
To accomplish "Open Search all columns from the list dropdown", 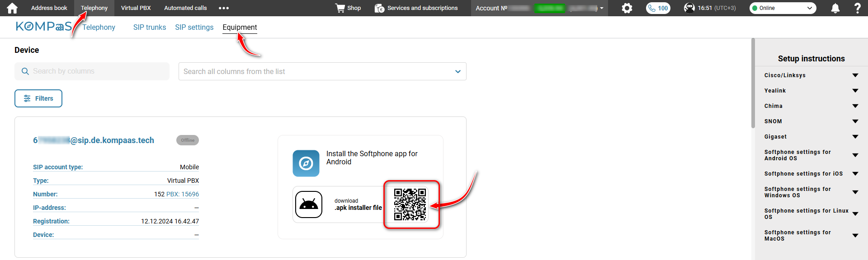I will pos(322,71).
